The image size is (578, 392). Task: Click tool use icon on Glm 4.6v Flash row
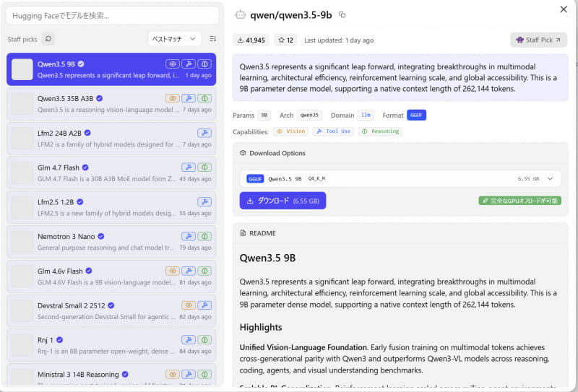[x=189, y=271]
